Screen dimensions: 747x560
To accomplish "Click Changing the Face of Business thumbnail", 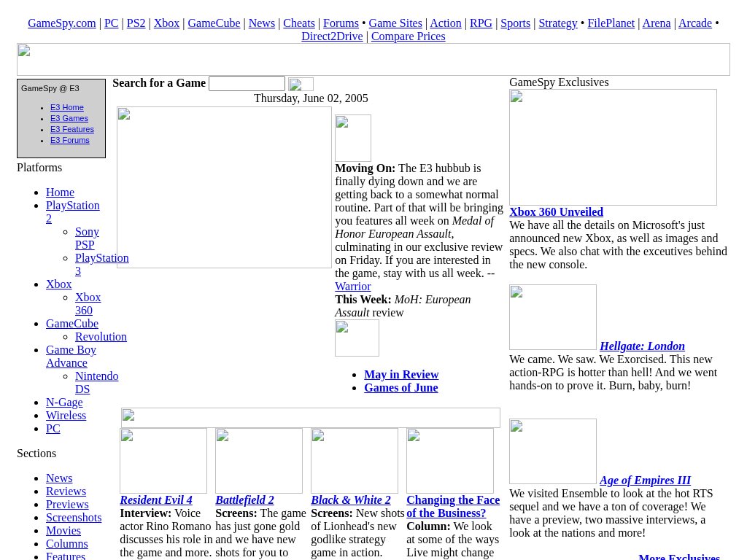I will [x=449, y=461].
